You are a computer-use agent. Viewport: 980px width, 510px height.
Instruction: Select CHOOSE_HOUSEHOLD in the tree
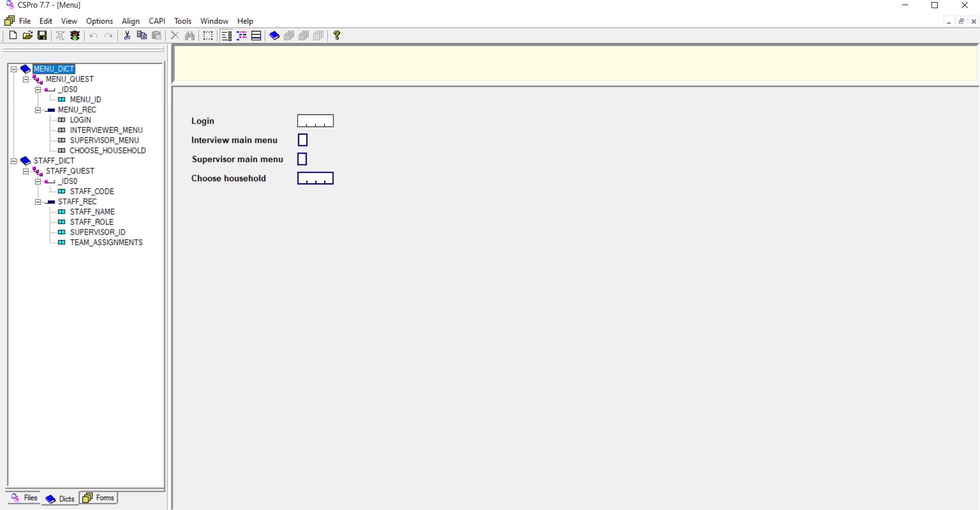(x=108, y=151)
